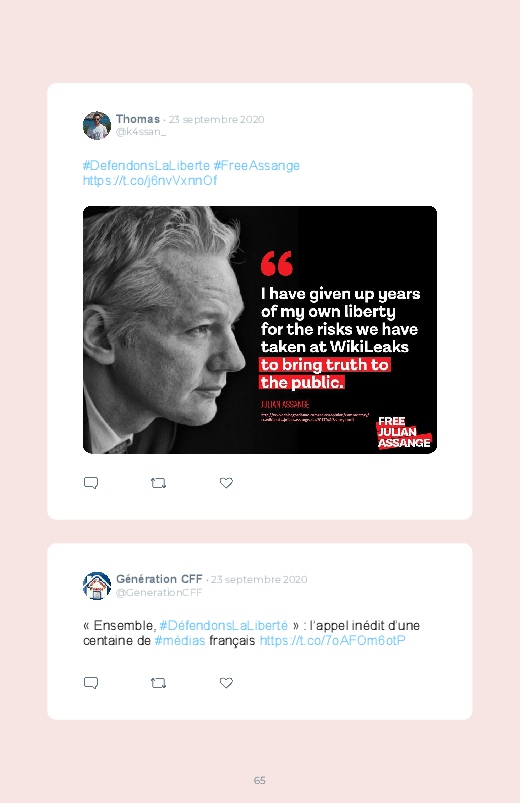
Task: Click the Génération CFF display name
Action: pyautogui.click(x=159, y=579)
